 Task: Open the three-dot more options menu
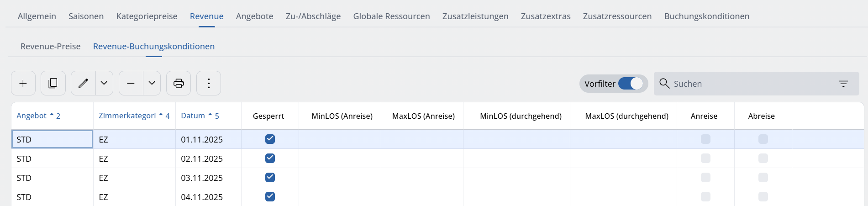(209, 83)
